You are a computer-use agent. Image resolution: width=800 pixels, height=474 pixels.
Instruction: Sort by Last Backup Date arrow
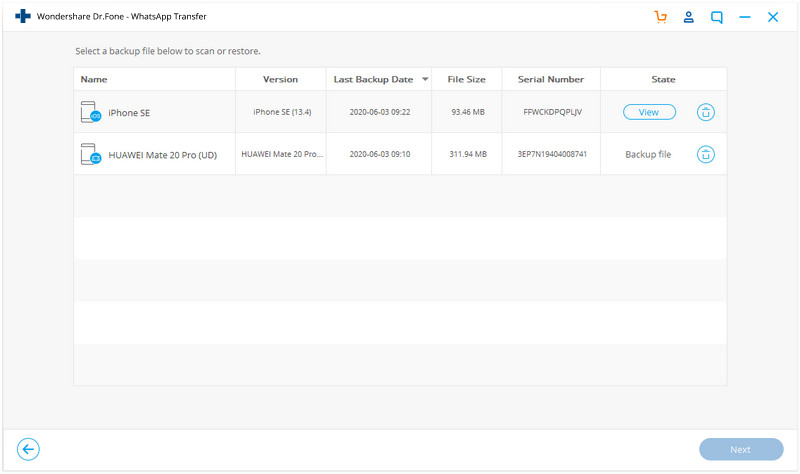(x=425, y=79)
